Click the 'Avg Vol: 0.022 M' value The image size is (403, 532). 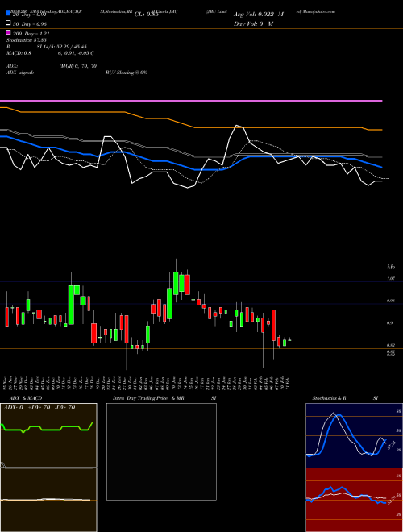[x=259, y=15]
